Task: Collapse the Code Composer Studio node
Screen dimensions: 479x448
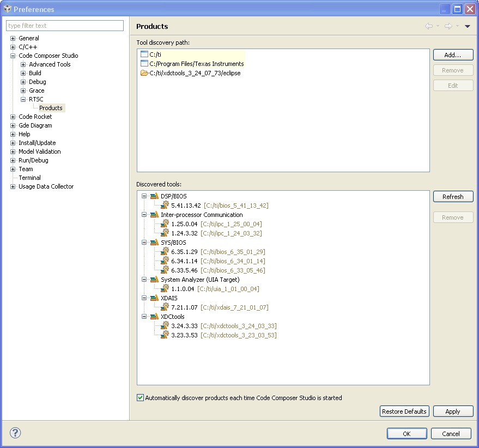Action: (13, 56)
